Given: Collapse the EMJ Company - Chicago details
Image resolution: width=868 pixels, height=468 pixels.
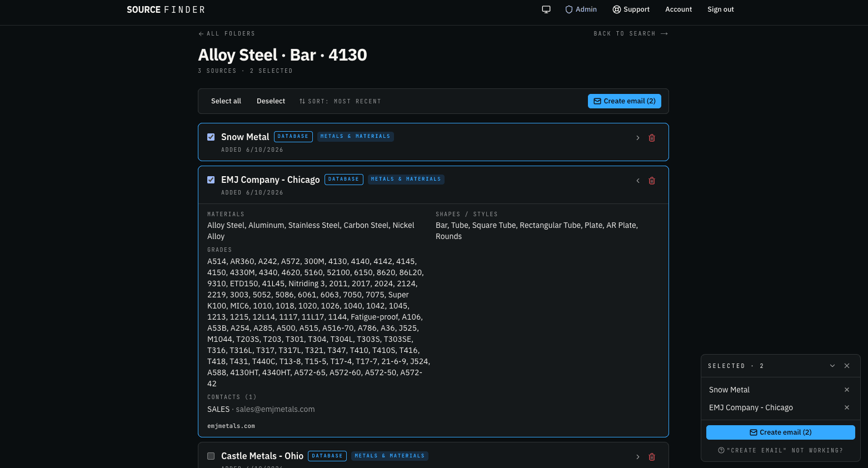Looking at the screenshot, I should [638, 181].
